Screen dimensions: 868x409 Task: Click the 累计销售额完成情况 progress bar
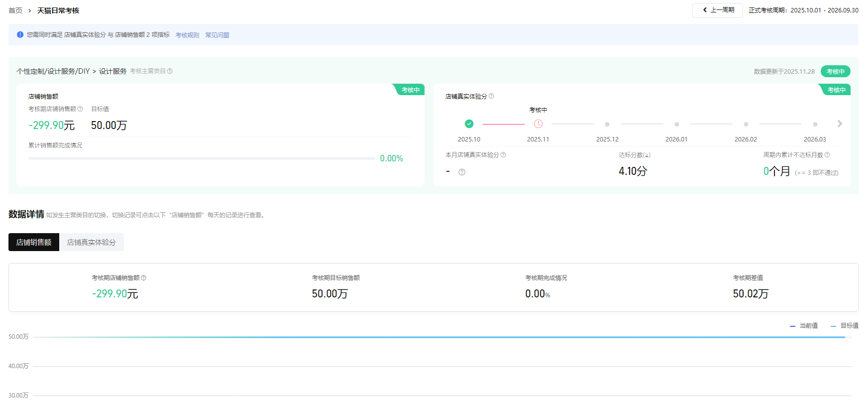click(x=202, y=158)
